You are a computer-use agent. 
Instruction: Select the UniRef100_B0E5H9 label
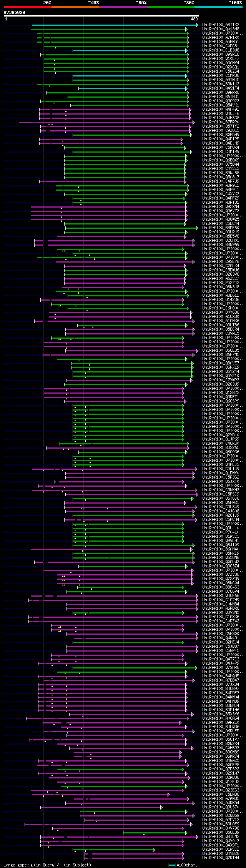221,135
